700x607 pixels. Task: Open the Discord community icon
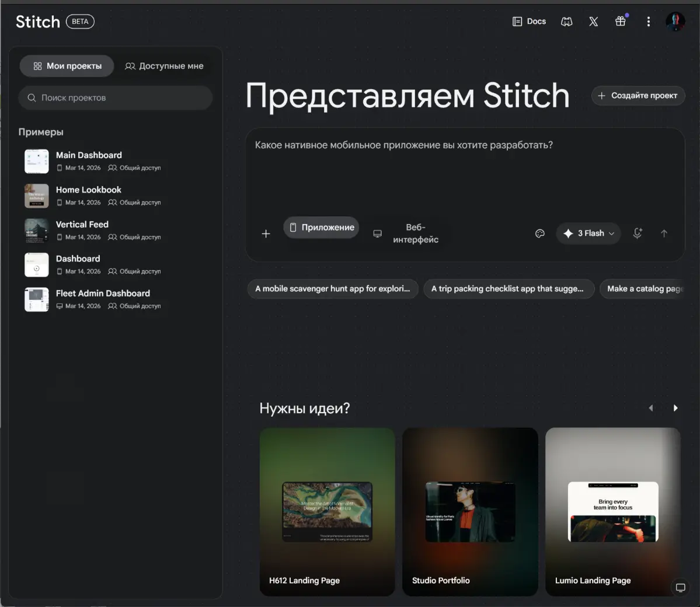pyautogui.click(x=566, y=22)
